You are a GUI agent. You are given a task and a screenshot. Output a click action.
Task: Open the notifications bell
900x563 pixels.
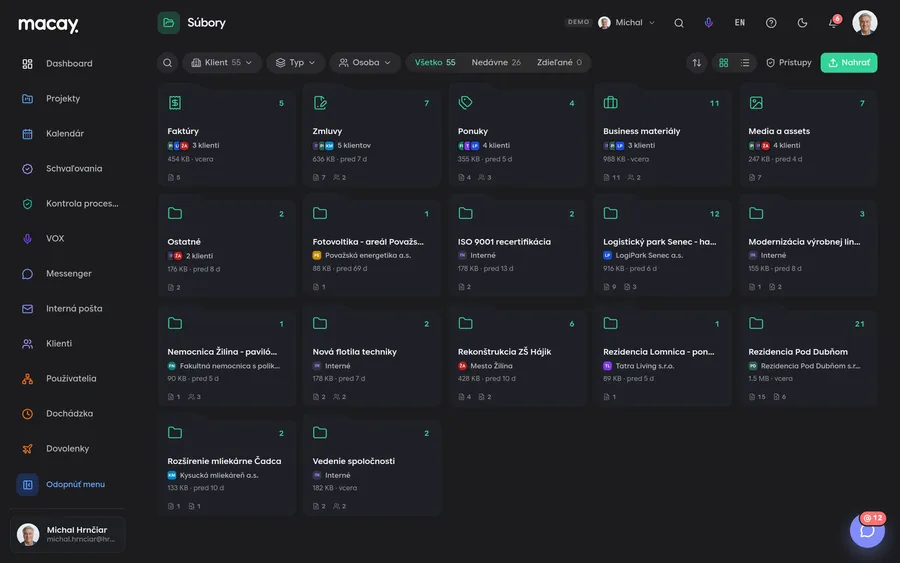click(833, 23)
